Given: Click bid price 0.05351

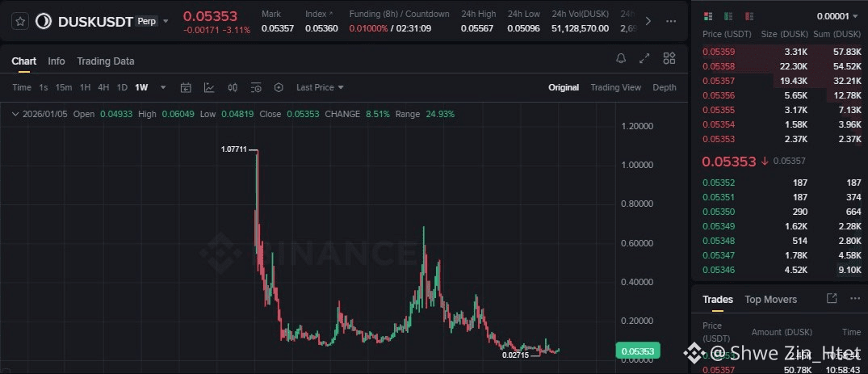Looking at the screenshot, I should 719,197.
